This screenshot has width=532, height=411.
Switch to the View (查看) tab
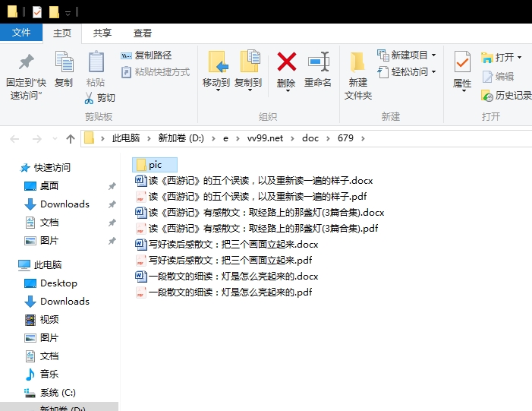pos(143,33)
